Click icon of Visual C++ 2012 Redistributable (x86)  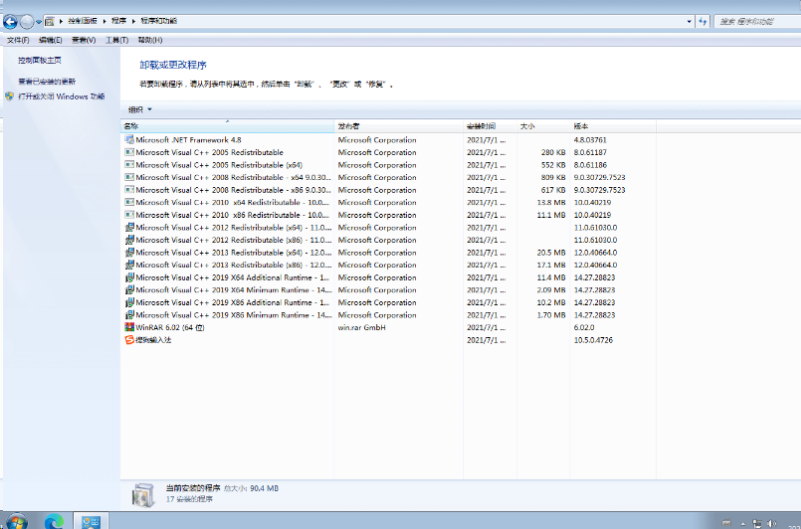coord(129,239)
